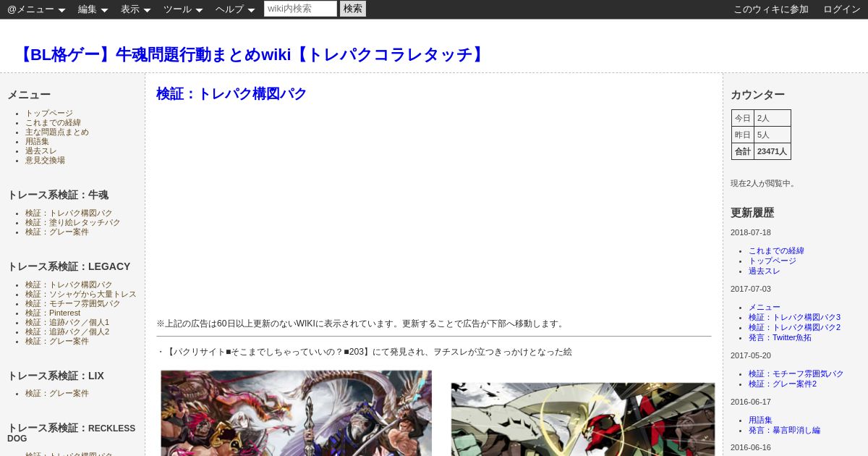Open 検証：トレパク構図パク3 link

pos(794,318)
